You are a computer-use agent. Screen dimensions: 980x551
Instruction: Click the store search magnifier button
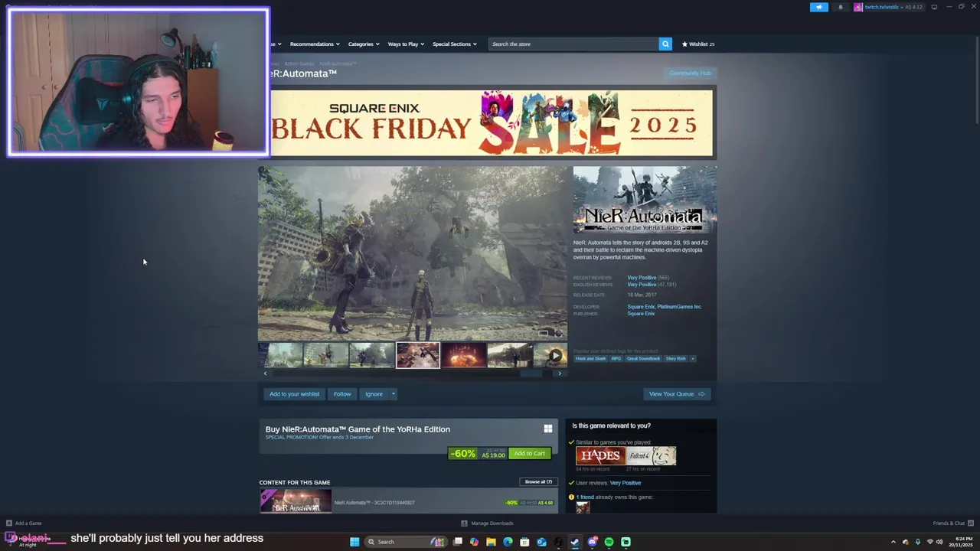[665, 44]
